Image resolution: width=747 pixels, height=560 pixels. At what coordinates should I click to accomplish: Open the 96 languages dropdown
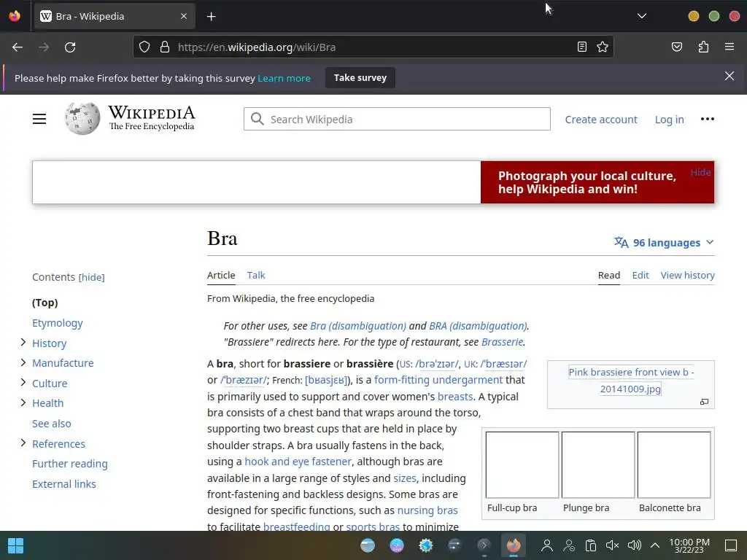point(664,242)
